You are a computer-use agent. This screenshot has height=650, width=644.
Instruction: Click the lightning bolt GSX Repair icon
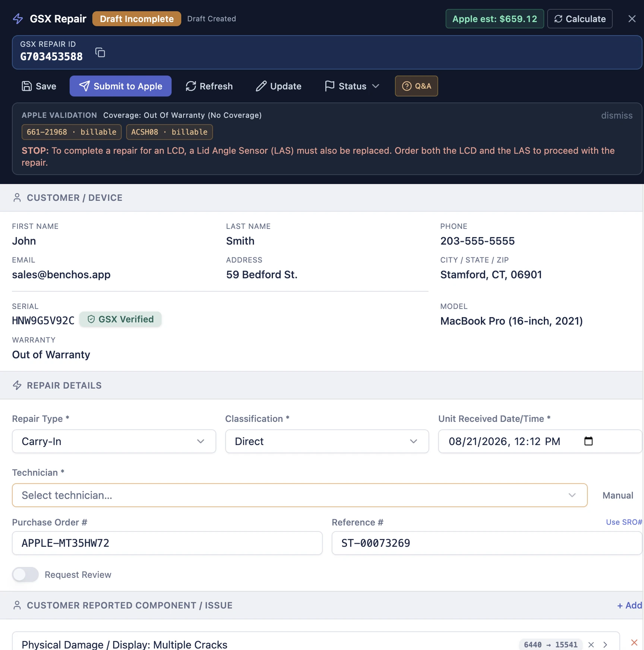pyautogui.click(x=18, y=19)
